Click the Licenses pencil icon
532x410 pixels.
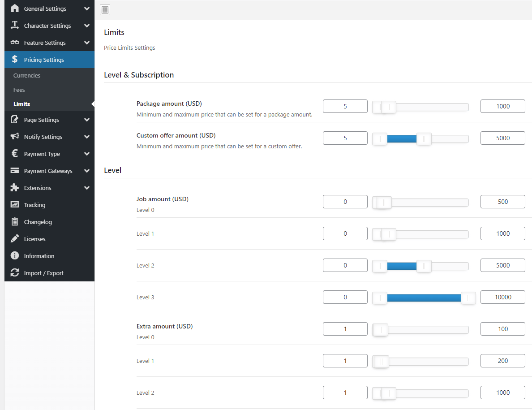point(15,238)
